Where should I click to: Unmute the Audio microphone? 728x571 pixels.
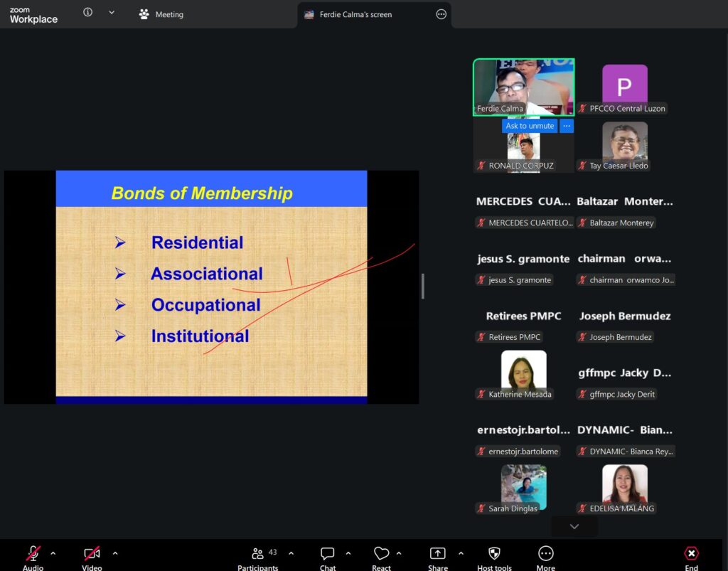coord(33,554)
